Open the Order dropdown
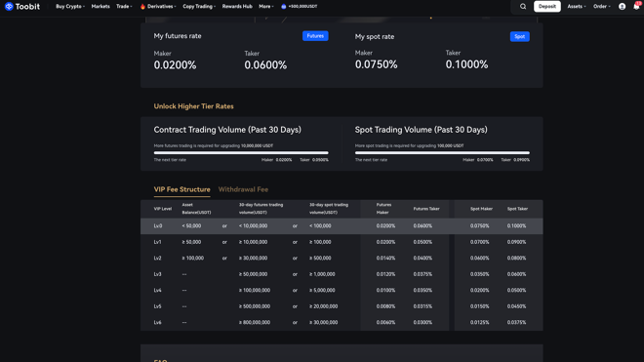This screenshot has width=644, height=362. (x=602, y=7)
